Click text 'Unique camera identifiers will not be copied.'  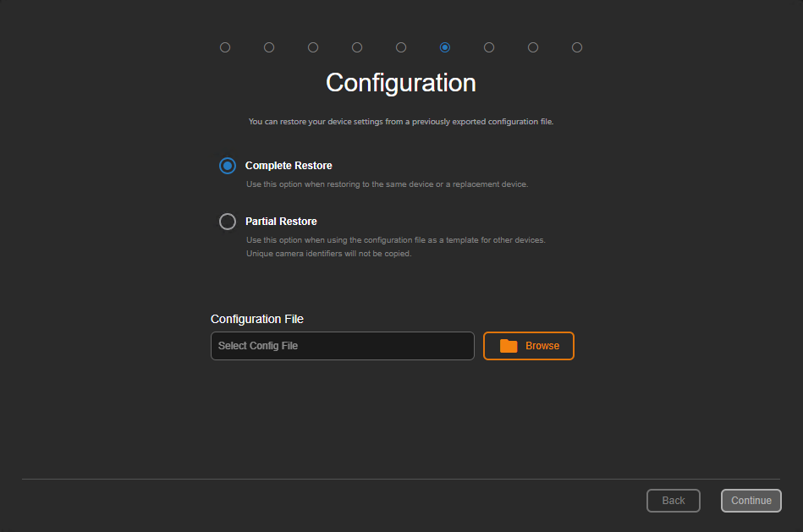click(329, 254)
